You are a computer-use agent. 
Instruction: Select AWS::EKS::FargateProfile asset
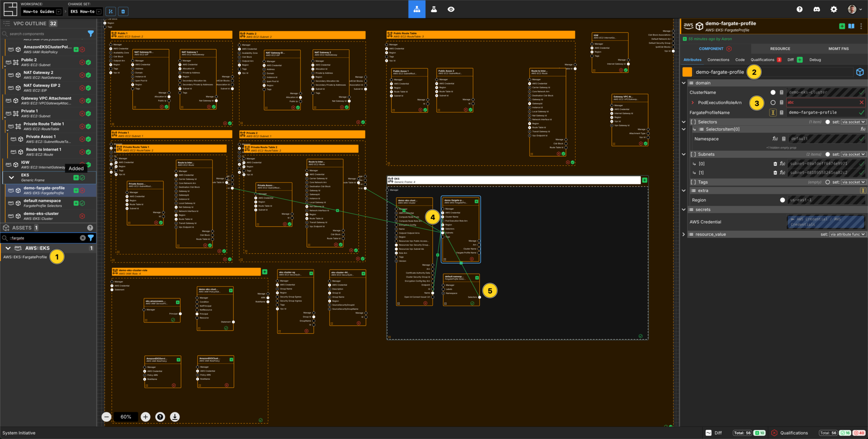pos(25,257)
